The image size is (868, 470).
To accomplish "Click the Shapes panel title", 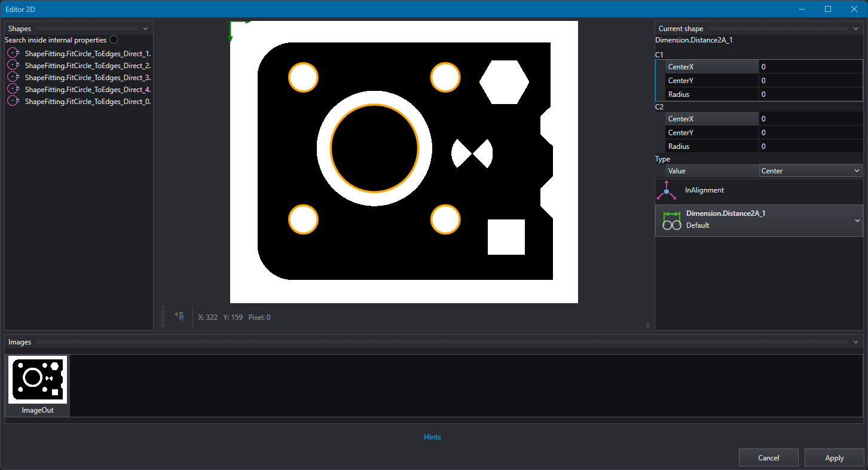I will pyautogui.click(x=20, y=29).
